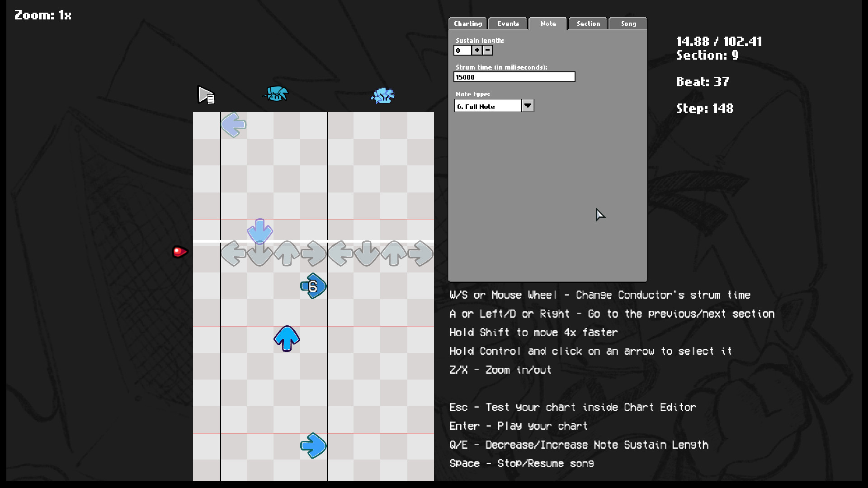Click the red note marker left of the grid
This screenshot has width=868, height=488.
point(179,252)
